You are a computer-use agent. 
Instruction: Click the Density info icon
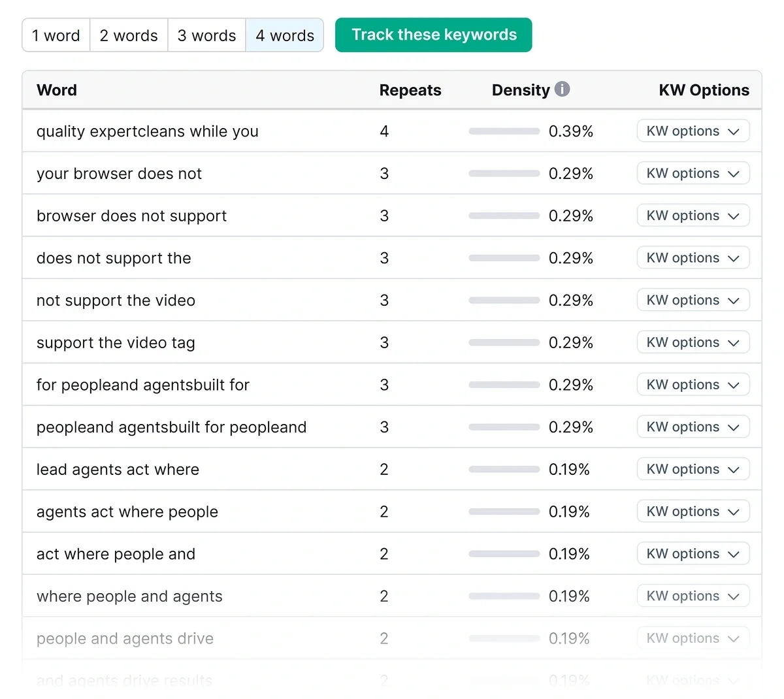pyautogui.click(x=562, y=89)
